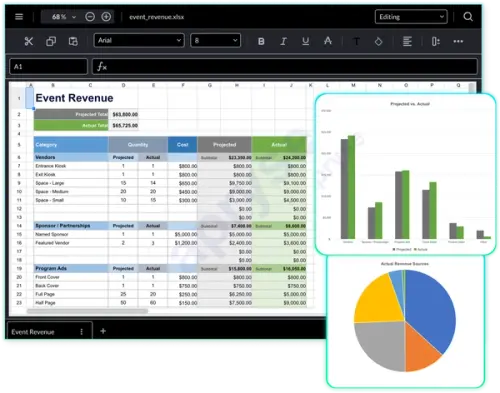500x393 pixels.
Task: Click the text alignment icon
Action: point(407,41)
